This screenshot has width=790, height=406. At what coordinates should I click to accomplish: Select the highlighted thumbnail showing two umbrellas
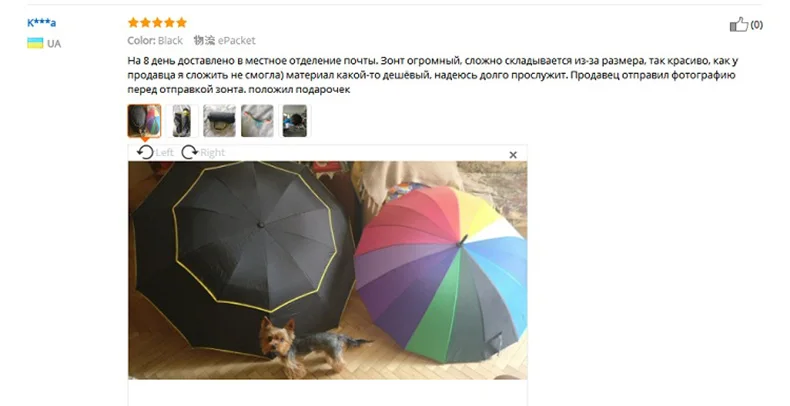(x=144, y=121)
